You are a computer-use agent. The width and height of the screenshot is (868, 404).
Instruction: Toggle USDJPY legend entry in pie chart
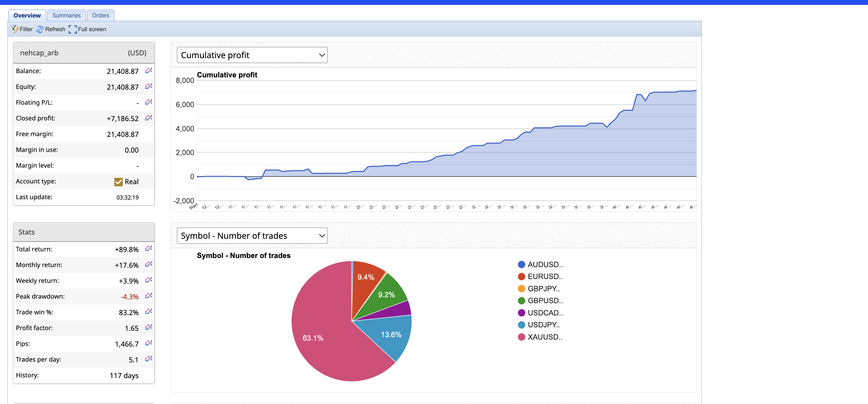[543, 325]
